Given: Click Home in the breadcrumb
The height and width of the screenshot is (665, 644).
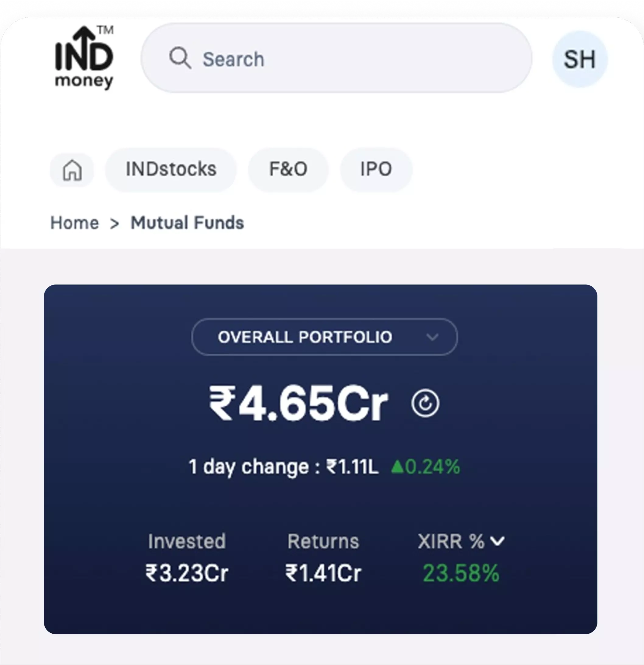Looking at the screenshot, I should click(74, 222).
